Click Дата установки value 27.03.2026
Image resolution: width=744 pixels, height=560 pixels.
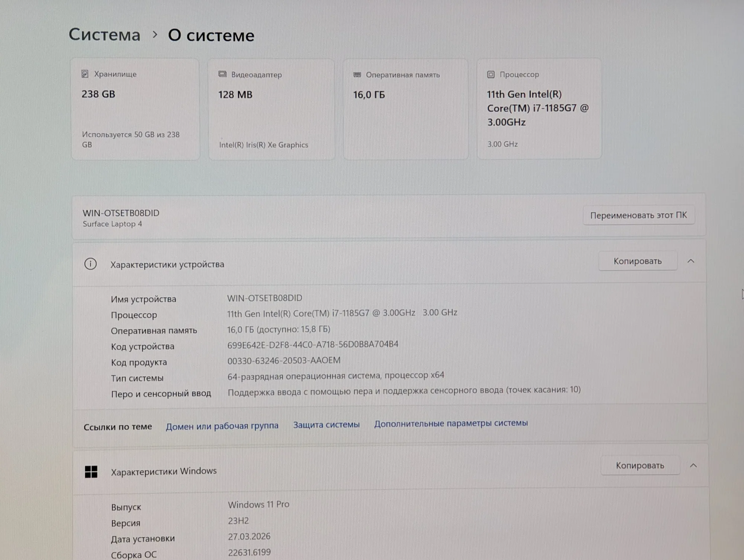(249, 536)
